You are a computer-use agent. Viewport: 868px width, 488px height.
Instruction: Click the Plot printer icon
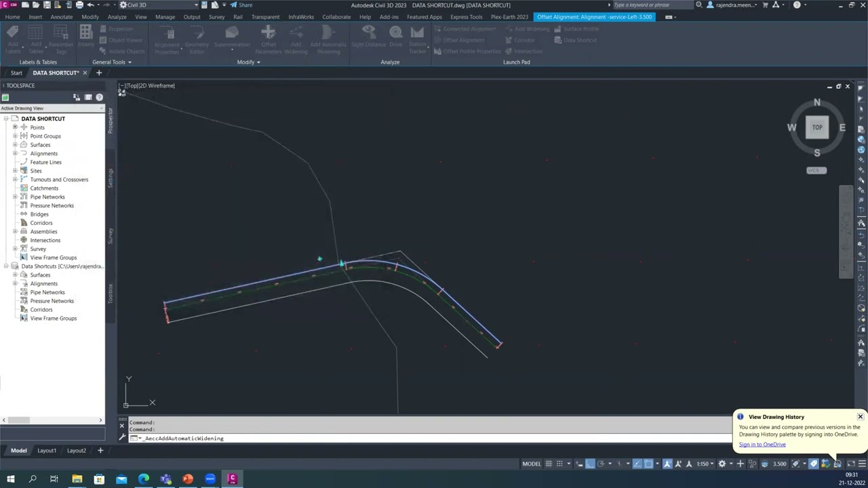pos(79,5)
